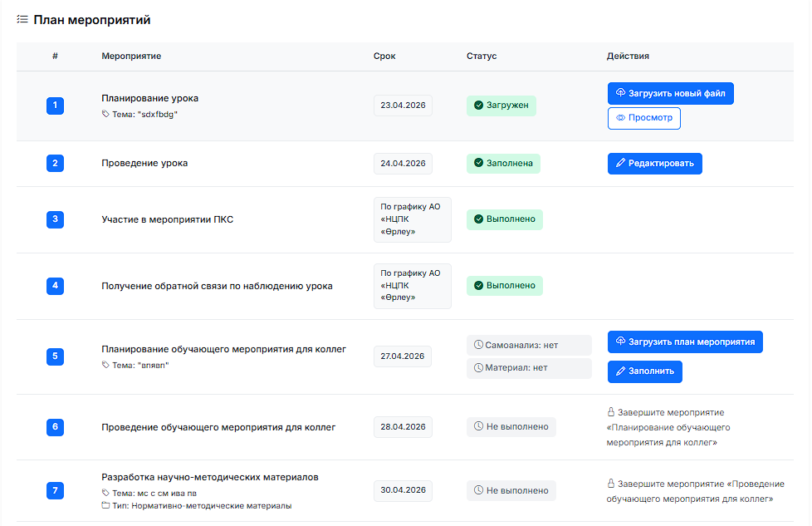Click the План мероприятий heading
Viewport: 812px width, 526px height.
click(92, 20)
